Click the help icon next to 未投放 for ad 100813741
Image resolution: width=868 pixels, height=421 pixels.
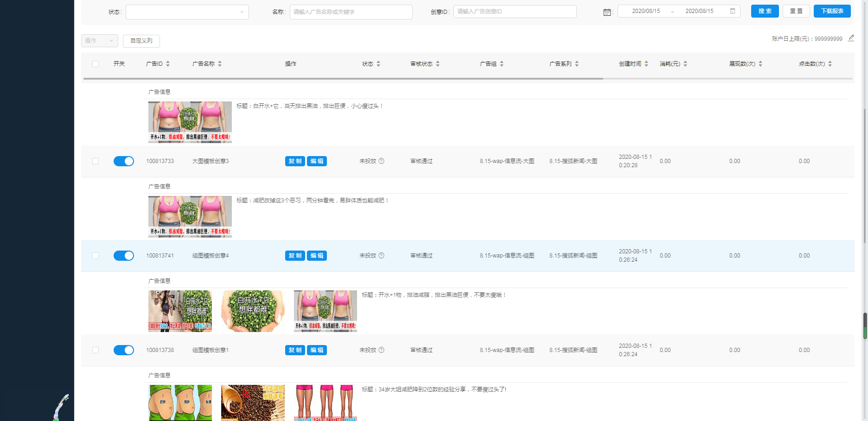pos(381,256)
